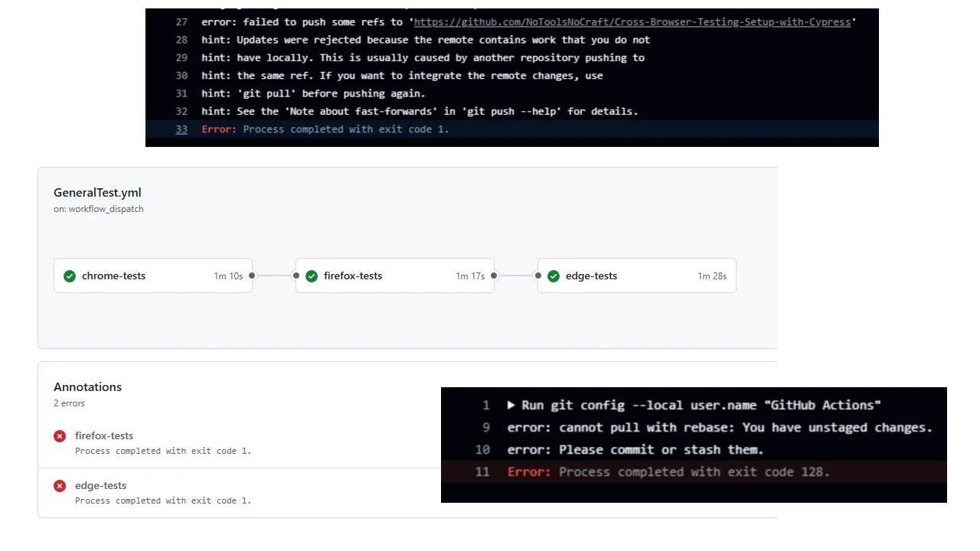Click the 1m 10s duration on chrome-tests
The height and width of the screenshot is (551, 980).
click(x=228, y=276)
